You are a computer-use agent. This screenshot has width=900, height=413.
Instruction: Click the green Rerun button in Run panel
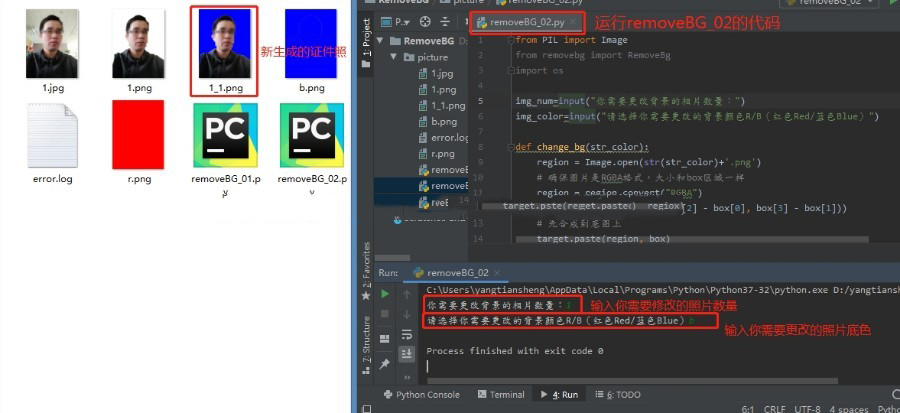click(x=384, y=294)
